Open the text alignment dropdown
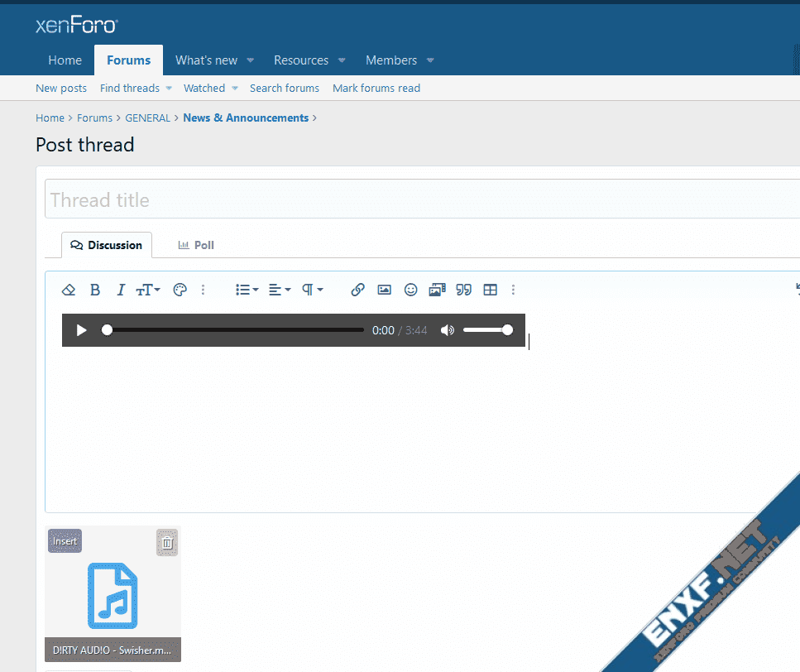The height and width of the screenshot is (672, 800). (x=280, y=290)
